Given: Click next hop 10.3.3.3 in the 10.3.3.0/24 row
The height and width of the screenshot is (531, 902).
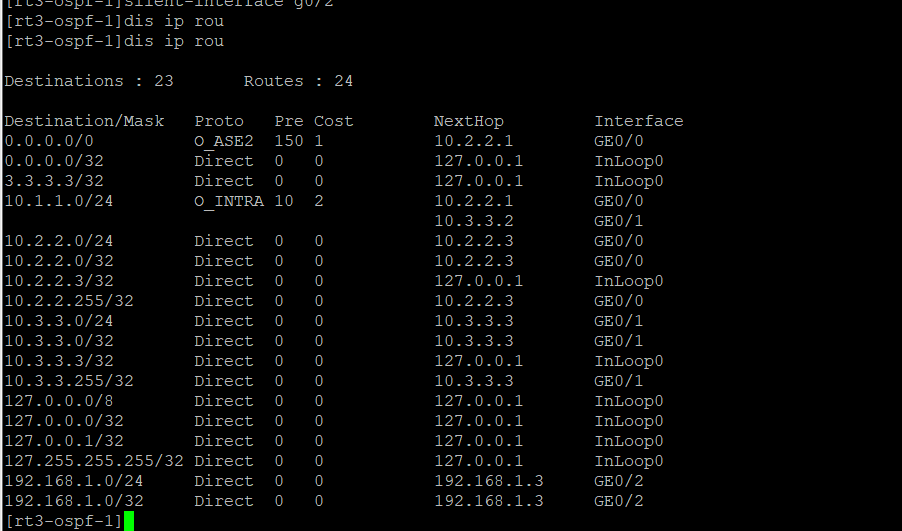Looking at the screenshot, I should click(473, 321).
